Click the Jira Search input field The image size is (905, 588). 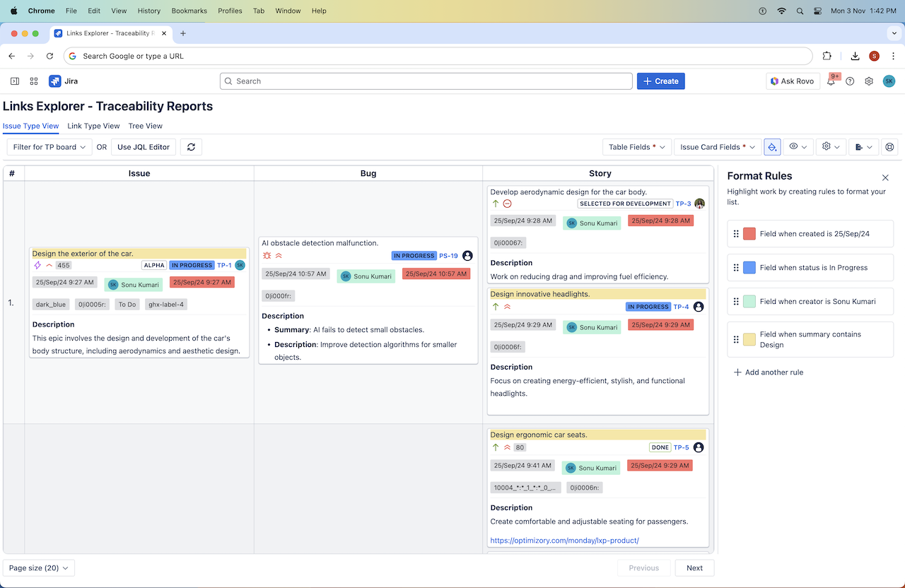pos(426,81)
